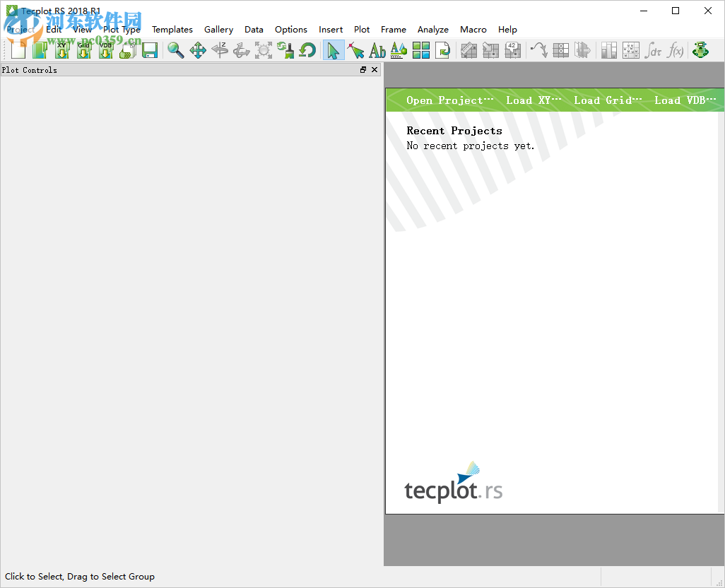The height and width of the screenshot is (588, 725).
Task: Select the Ab text annotation tool
Action: coord(377,50)
